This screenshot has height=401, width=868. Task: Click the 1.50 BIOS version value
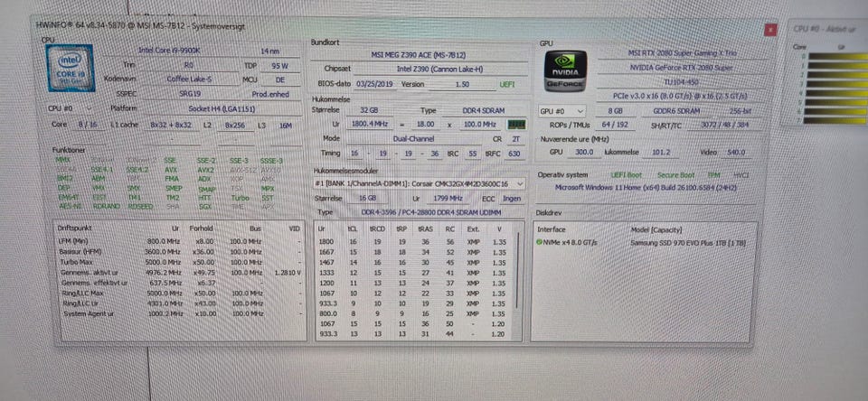click(x=462, y=85)
